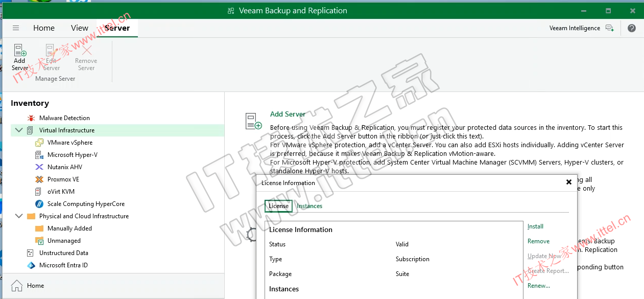Close the License Information dialog
This screenshot has width=644, height=299.
click(x=569, y=182)
